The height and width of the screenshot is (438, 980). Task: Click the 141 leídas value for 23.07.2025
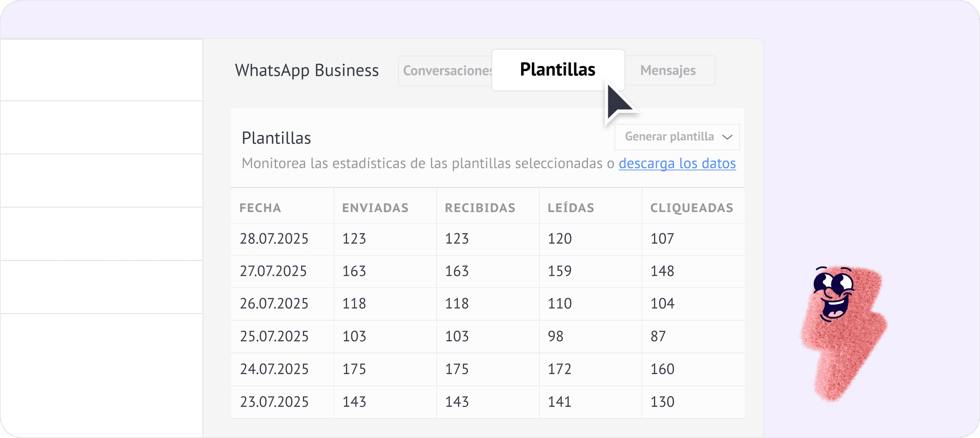(559, 402)
